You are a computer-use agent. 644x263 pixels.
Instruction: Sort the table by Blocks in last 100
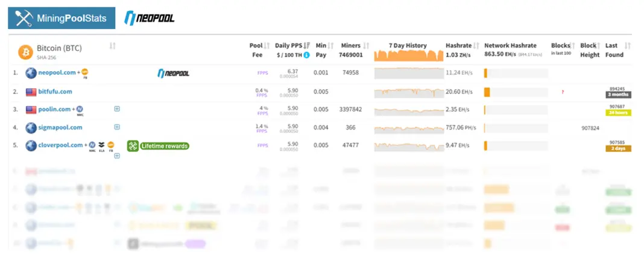572,46
